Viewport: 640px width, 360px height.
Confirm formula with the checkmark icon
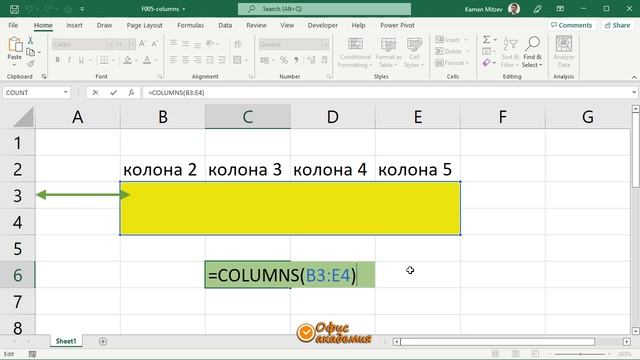coord(113,93)
